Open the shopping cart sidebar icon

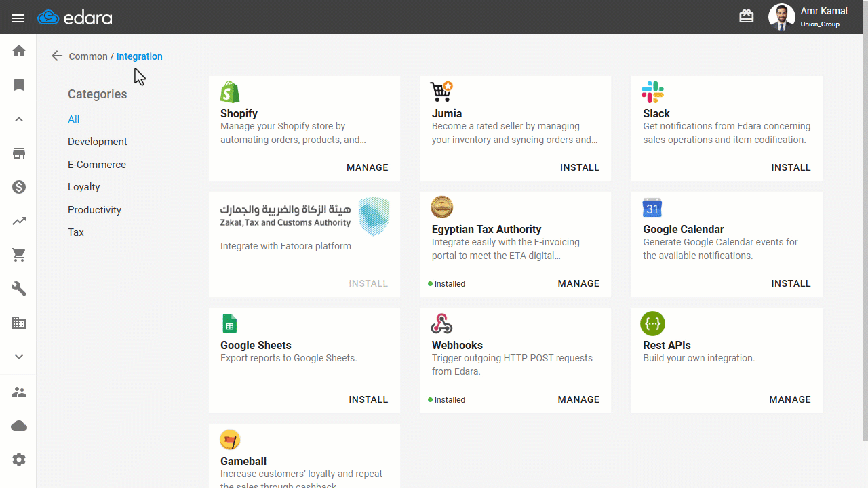[19, 255]
